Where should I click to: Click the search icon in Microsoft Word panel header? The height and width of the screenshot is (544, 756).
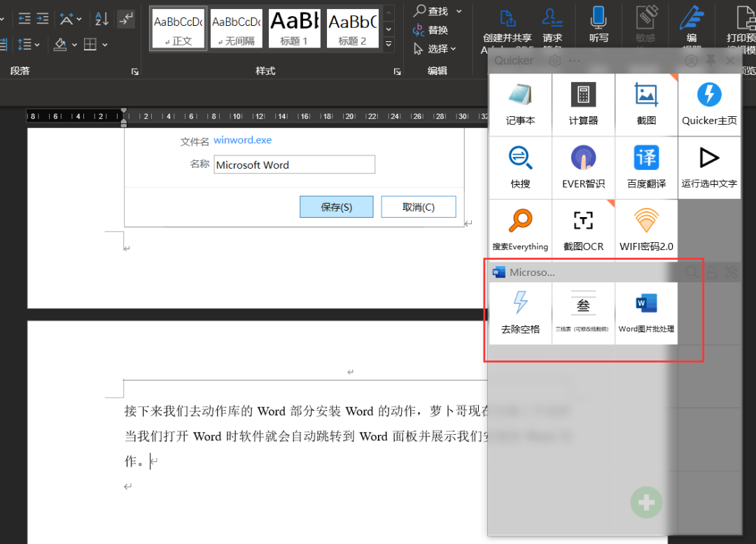[692, 272]
